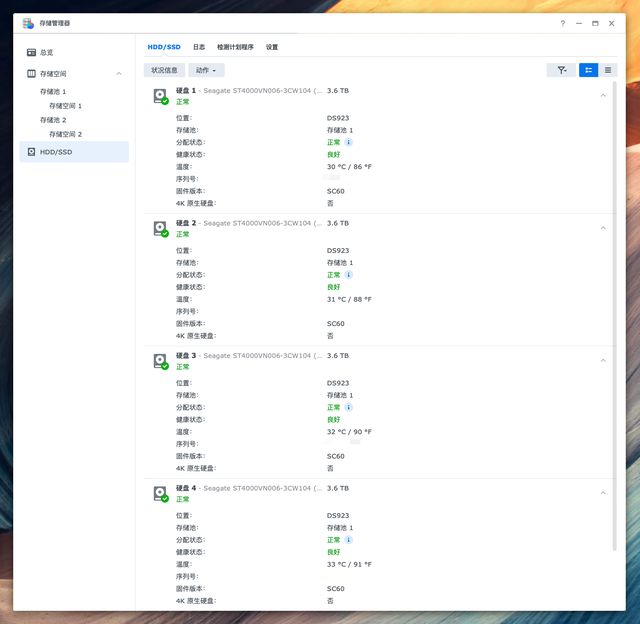Click the info icon beside 硬盘 4 分配状态
640x624 pixels.
click(x=349, y=540)
